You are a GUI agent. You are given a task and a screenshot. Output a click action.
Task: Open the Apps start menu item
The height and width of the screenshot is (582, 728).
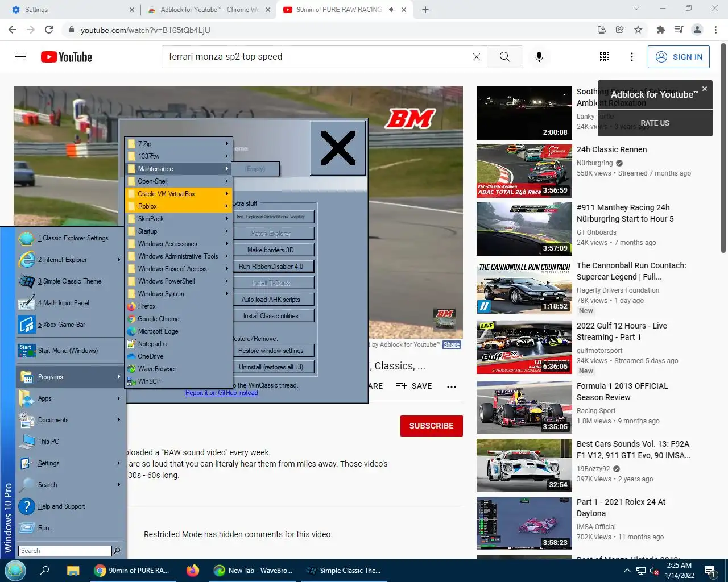click(x=70, y=398)
